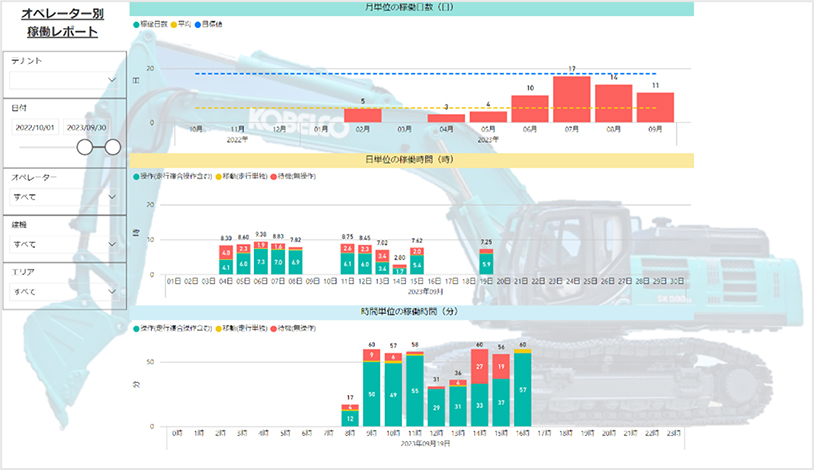
Task: Click the 10月 label on the monthly axis
Action: [196, 129]
